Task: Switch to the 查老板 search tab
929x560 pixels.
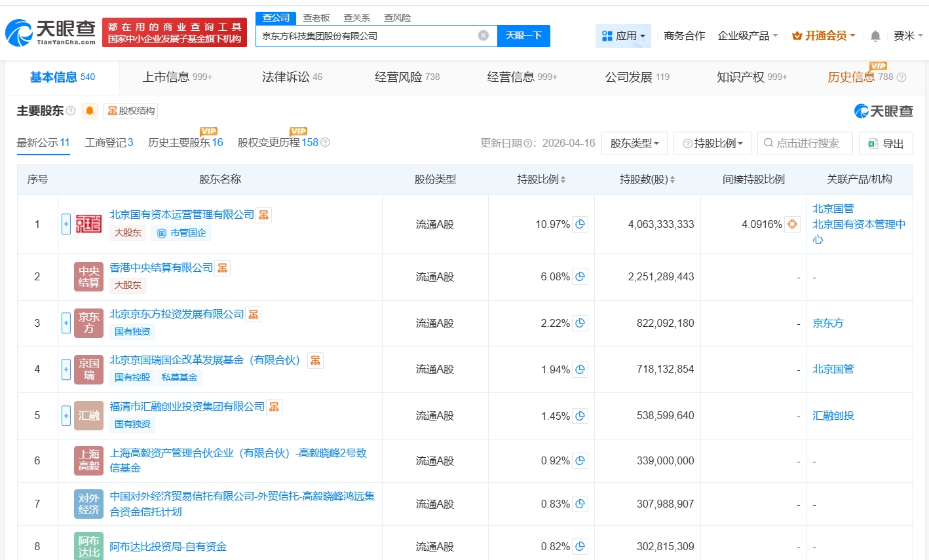Action: tap(316, 18)
